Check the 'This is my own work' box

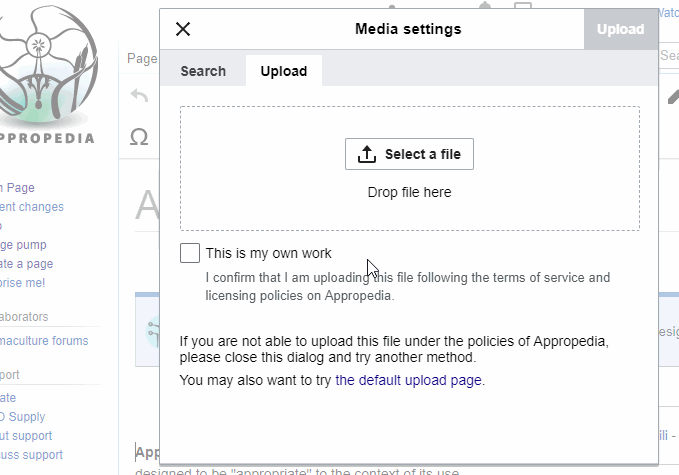pos(190,253)
